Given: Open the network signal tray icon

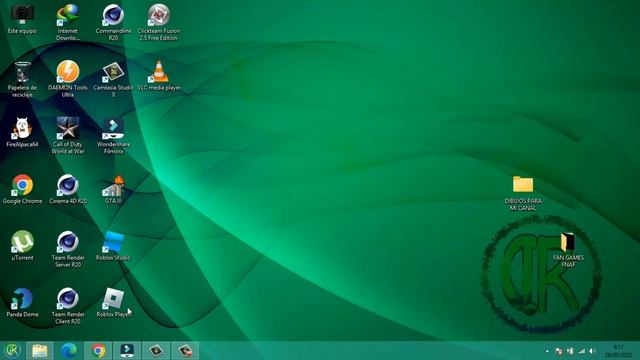Looking at the screenshot, I should pos(582,351).
